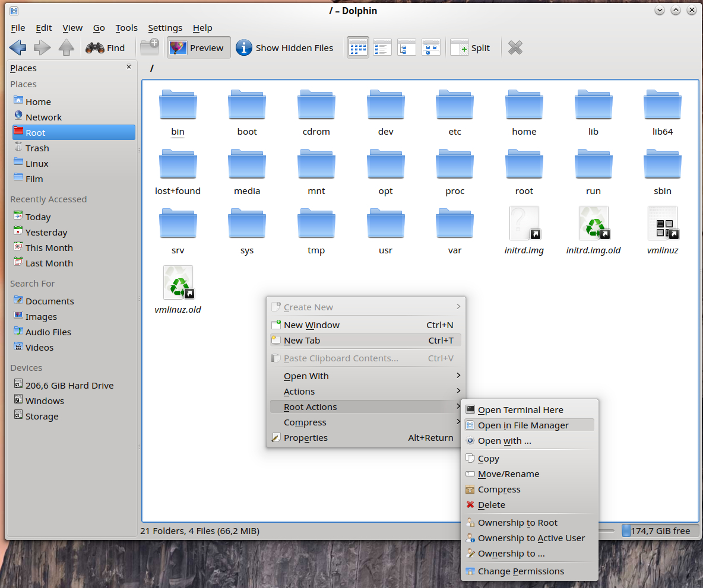Image resolution: width=703 pixels, height=588 pixels.
Task: Switch to Compact view mode
Action: [x=382, y=47]
